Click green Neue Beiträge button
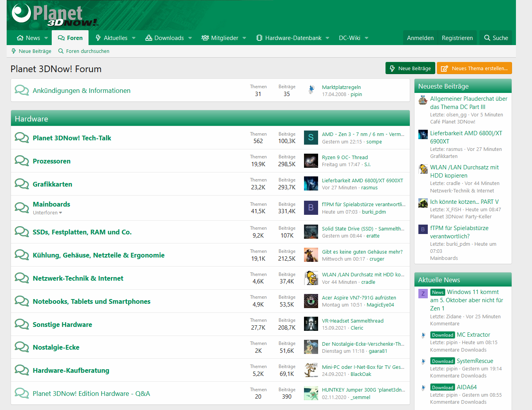Image resolution: width=532 pixels, height=410 pixels. 410,68
